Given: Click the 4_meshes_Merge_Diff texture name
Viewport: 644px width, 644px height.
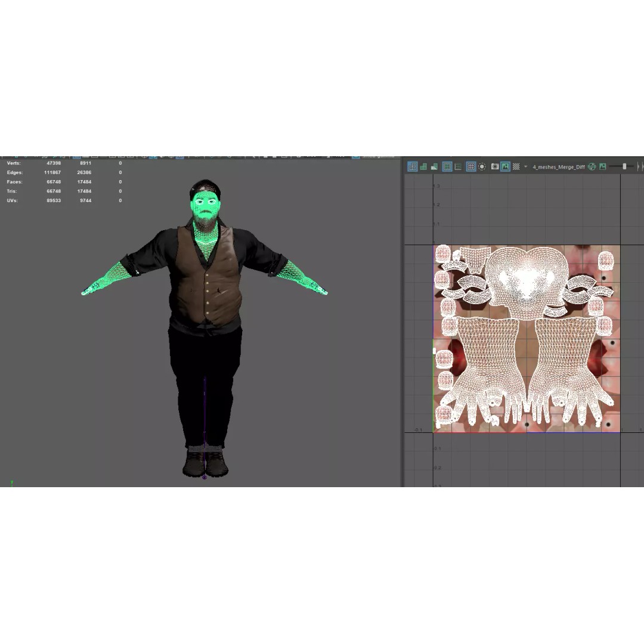Looking at the screenshot, I should pos(559,167).
